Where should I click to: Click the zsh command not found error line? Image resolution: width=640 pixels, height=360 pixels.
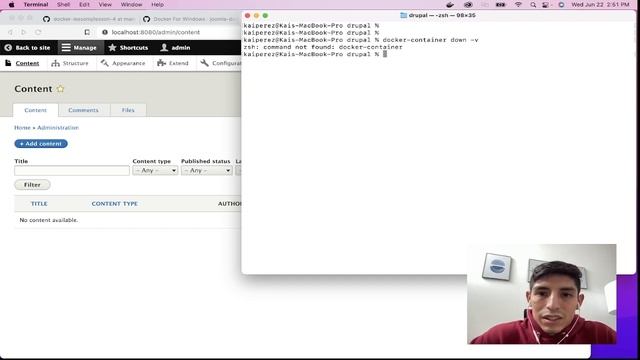point(323,47)
